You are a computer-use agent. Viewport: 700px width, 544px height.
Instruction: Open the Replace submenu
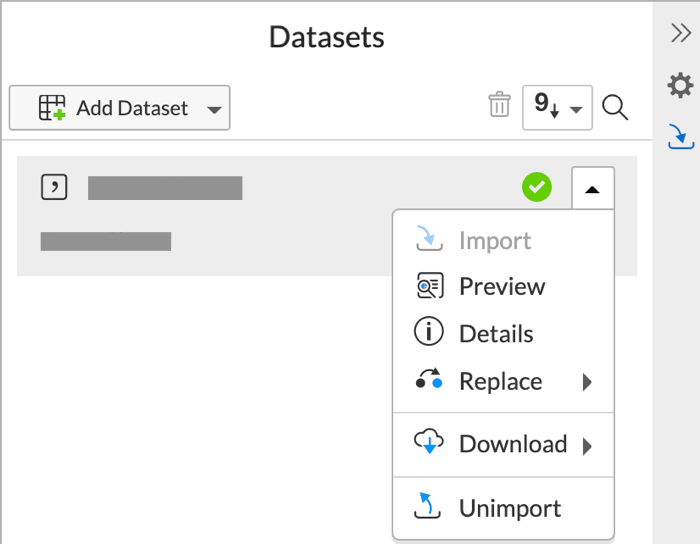pos(503,381)
